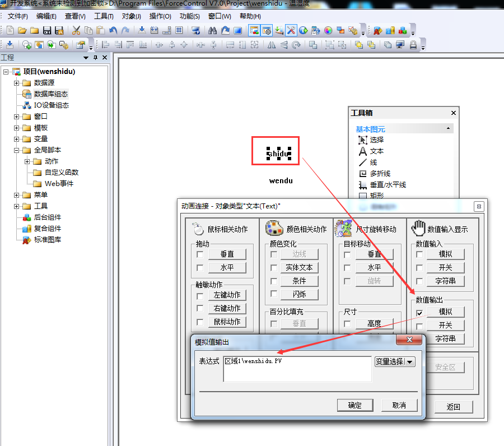Click the 条件 color button
504x446 pixels.
299,281
